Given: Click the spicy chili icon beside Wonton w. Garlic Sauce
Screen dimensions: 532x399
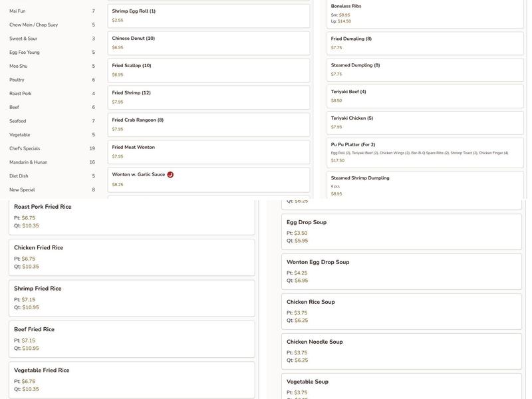Looking at the screenshot, I should (170, 175).
